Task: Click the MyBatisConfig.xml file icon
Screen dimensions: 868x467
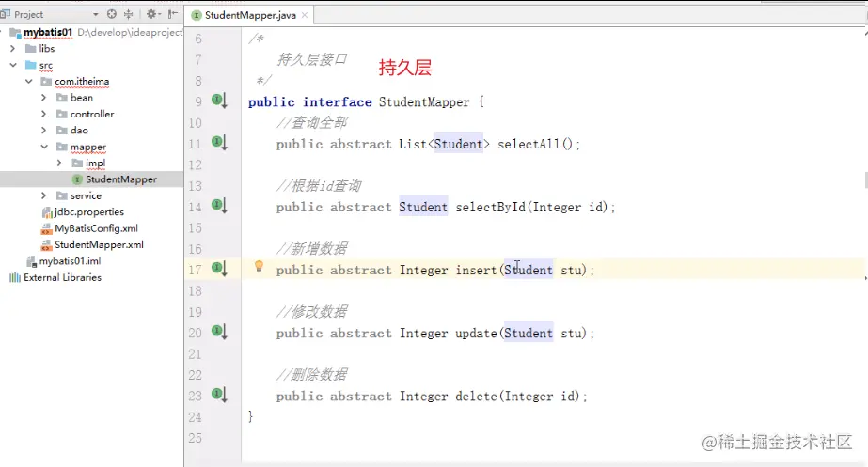Action: (46, 228)
